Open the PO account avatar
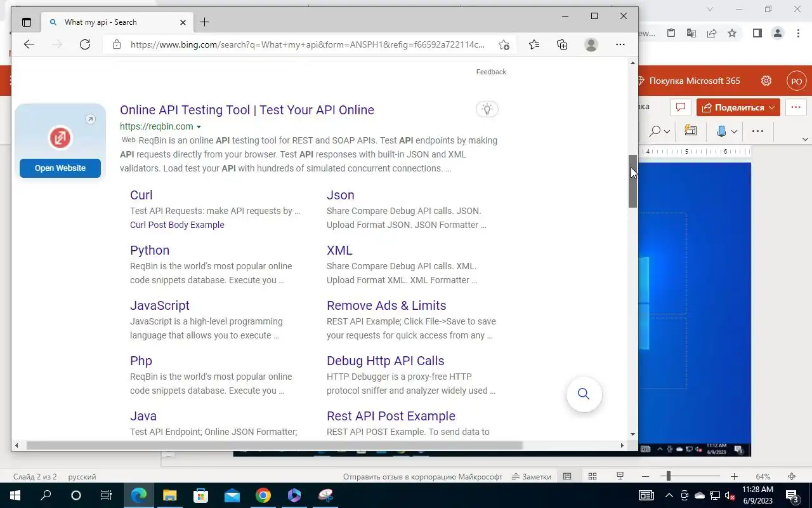The height and width of the screenshot is (508, 812). (x=796, y=81)
